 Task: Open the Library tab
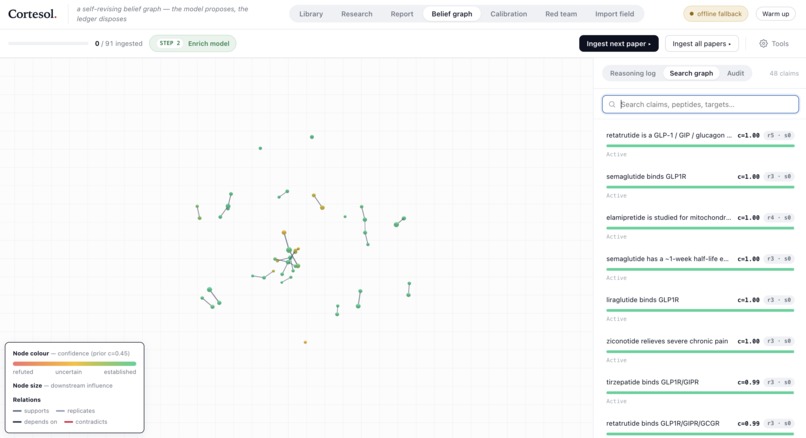(311, 14)
